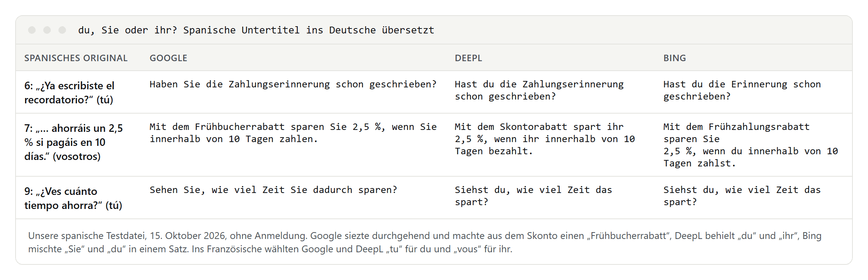The width and height of the screenshot is (868, 280).
Task: Click the first gray window dot
Action: click(x=32, y=30)
